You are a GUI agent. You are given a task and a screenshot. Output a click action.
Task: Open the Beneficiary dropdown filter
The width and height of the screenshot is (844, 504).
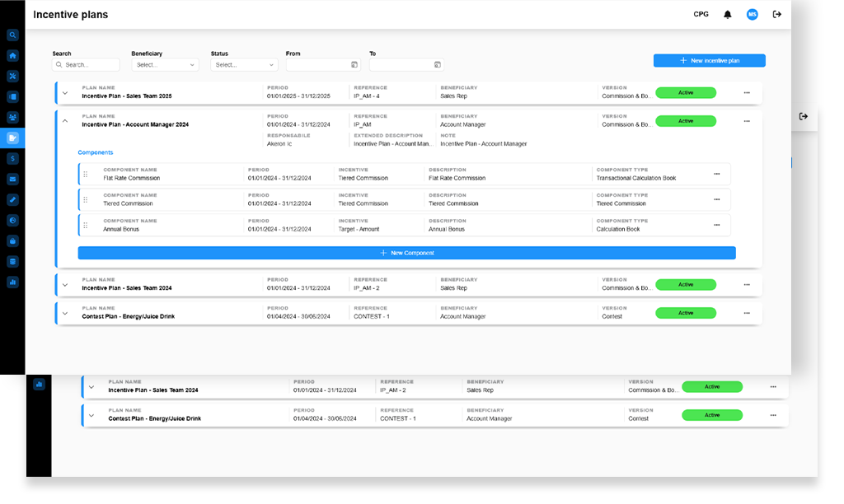pos(165,64)
